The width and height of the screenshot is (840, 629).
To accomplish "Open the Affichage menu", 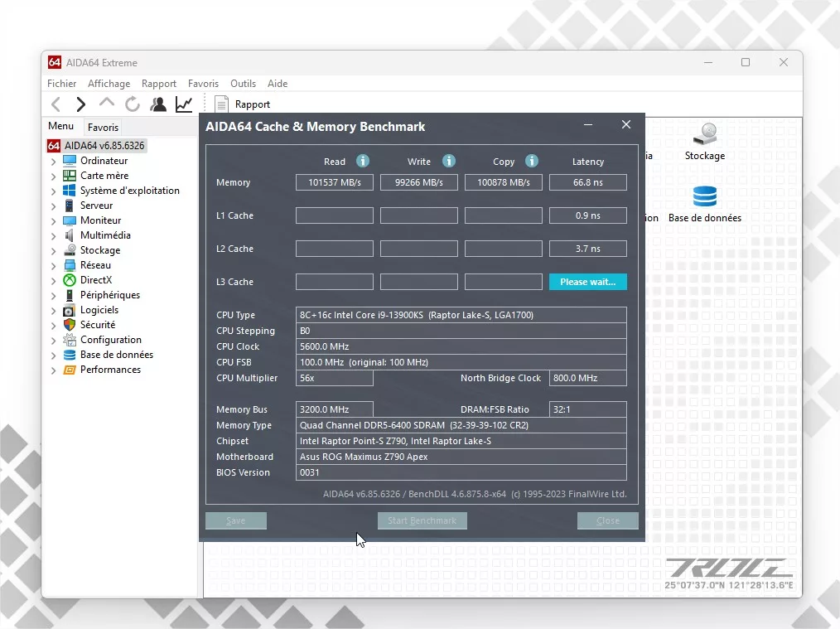I will 109,84.
